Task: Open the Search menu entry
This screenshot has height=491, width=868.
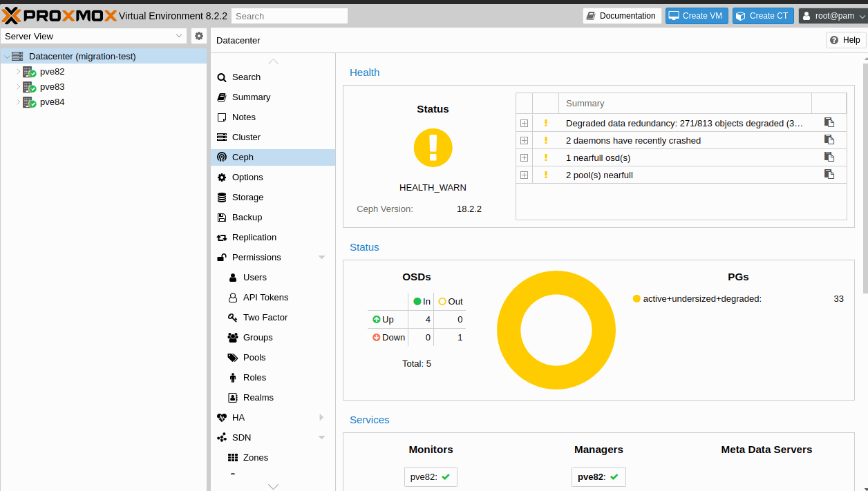Action: pos(273,77)
